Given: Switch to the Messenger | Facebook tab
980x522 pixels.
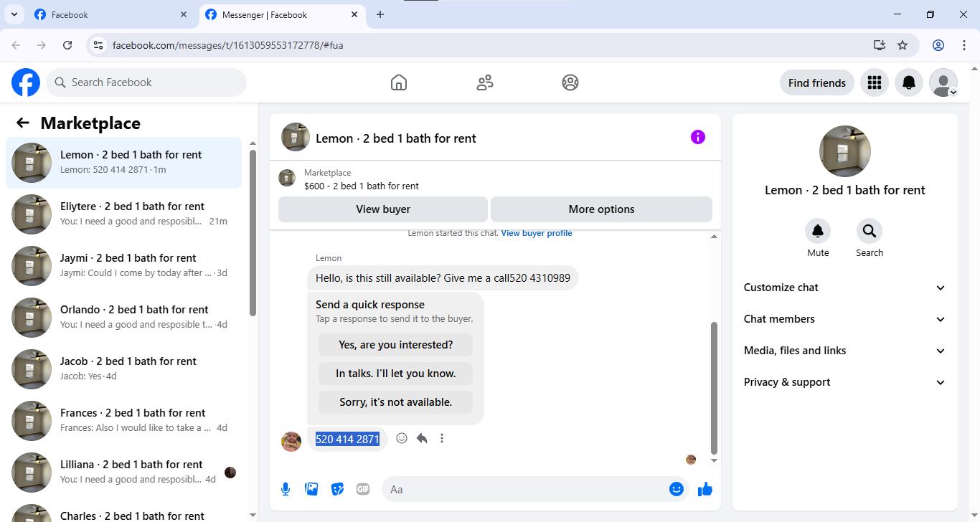Looking at the screenshot, I should click(x=281, y=14).
